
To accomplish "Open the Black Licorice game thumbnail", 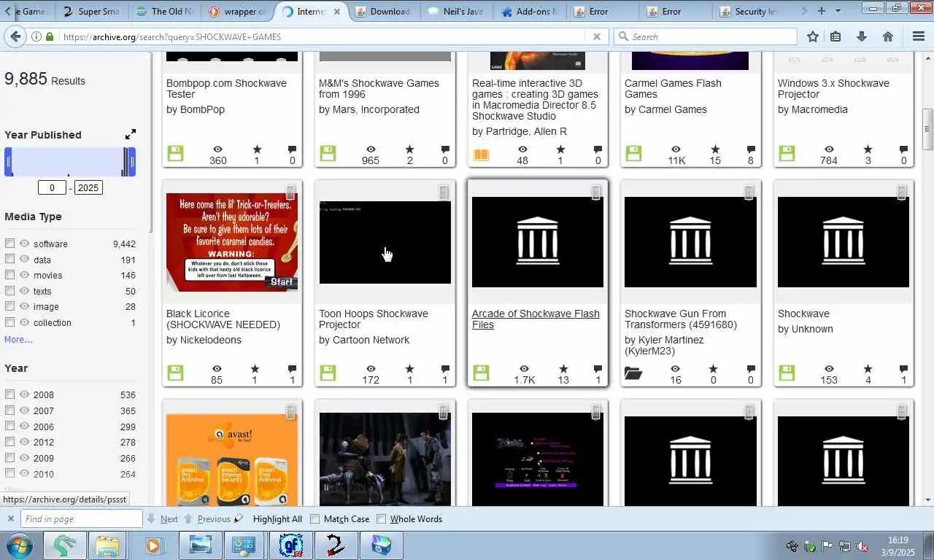I will click(x=232, y=242).
